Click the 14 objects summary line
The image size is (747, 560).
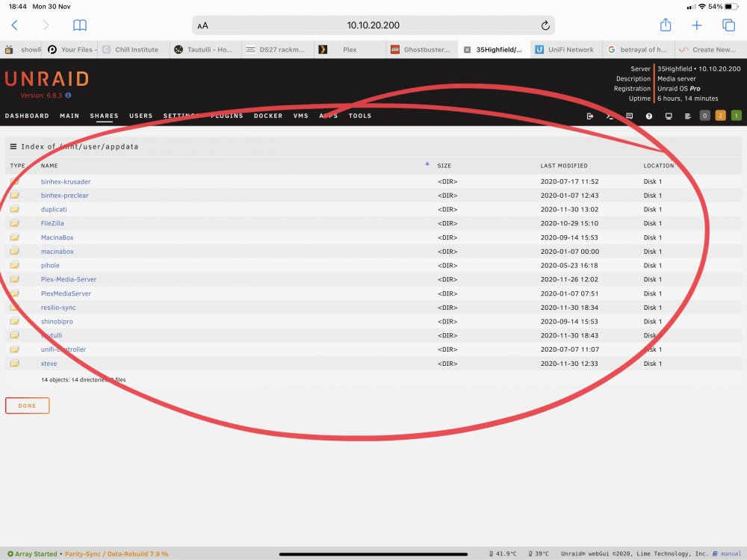pos(84,379)
